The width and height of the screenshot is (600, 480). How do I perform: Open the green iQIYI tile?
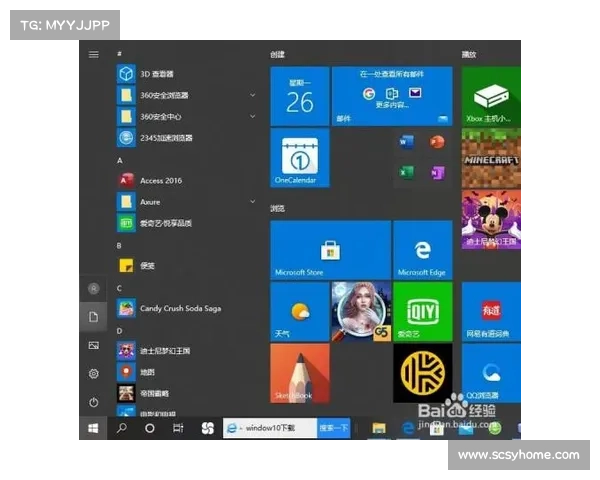click(x=422, y=312)
